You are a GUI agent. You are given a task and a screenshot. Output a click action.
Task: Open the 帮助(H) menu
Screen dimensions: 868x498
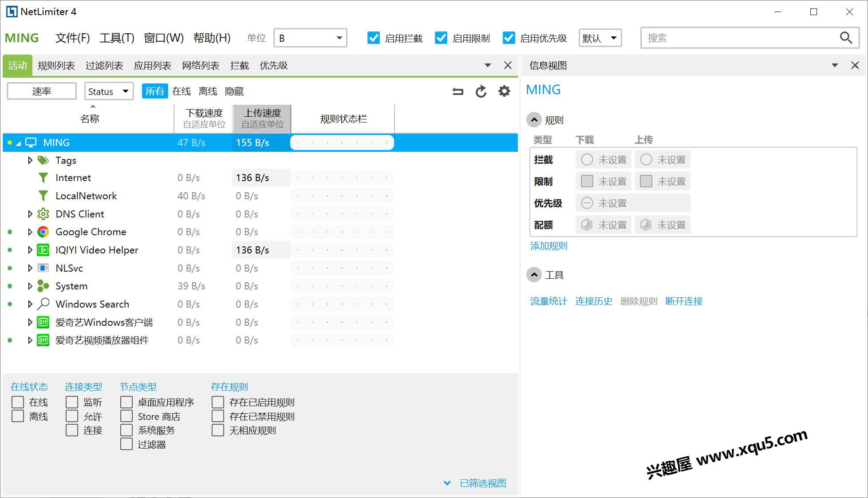(x=212, y=38)
